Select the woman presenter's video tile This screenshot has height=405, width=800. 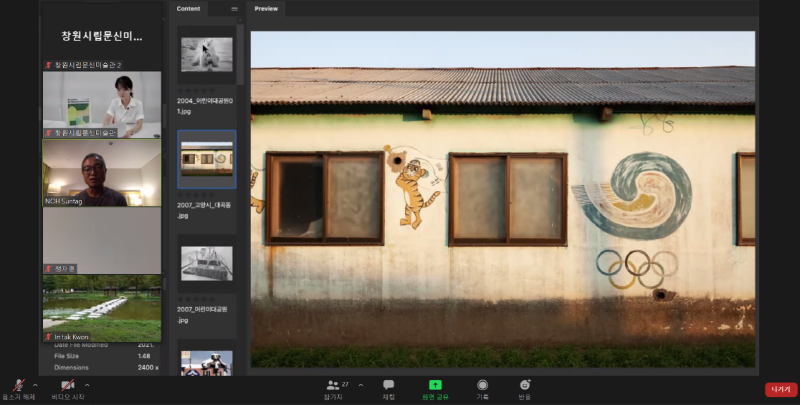point(102,105)
